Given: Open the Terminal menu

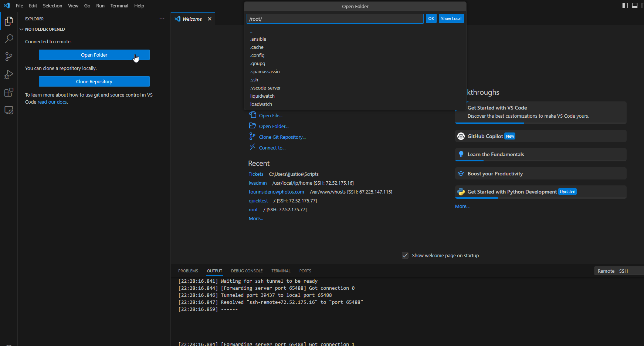Looking at the screenshot, I should [119, 6].
